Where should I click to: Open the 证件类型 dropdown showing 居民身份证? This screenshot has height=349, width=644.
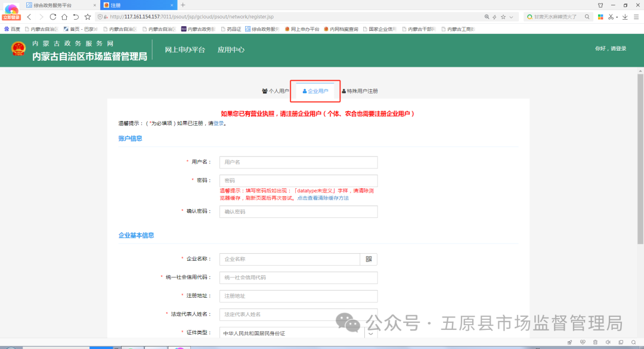tap(298, 333)
